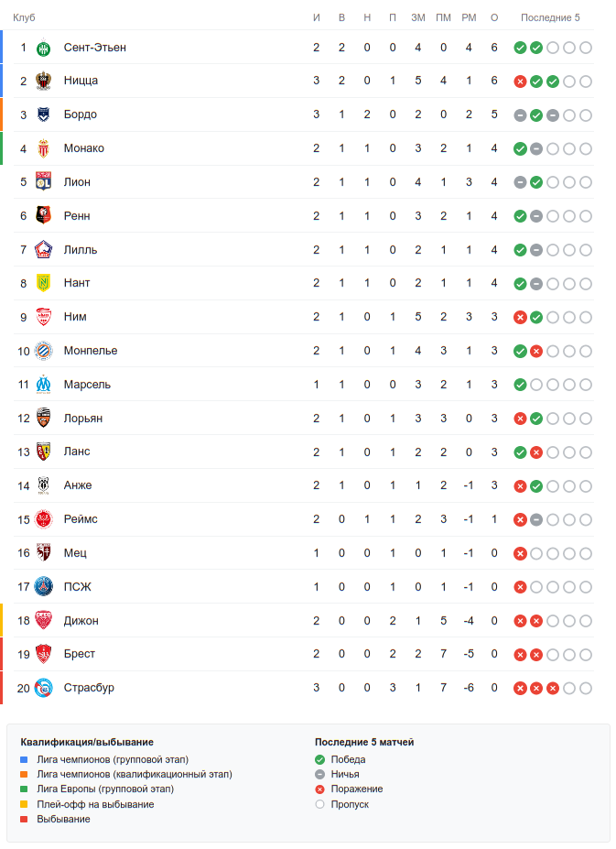Viewport: 616px width, 849px height.
Task: Open the Ренн team link
Action: [77, 216]
